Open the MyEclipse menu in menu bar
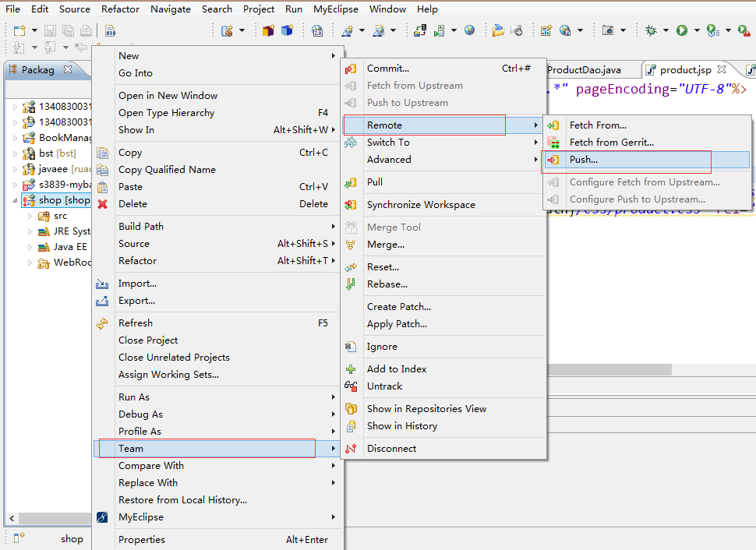This screenshot has width=756, height=550. [336, 9]
